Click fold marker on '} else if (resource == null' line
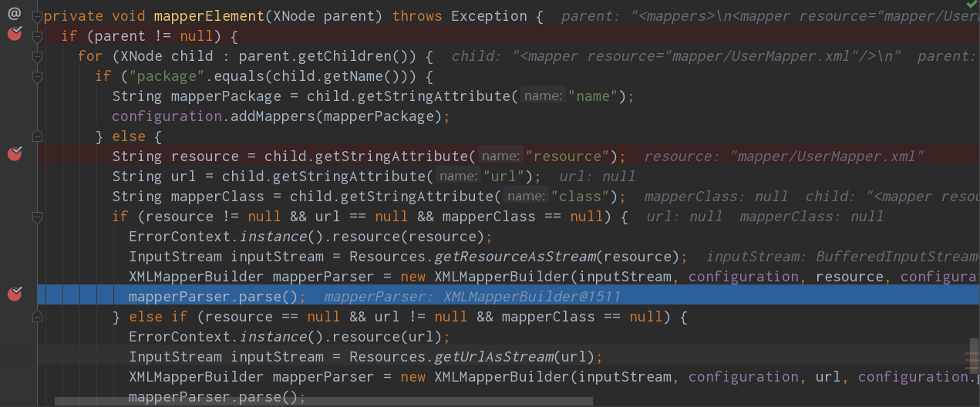980x407 pixels. (36, 317)
